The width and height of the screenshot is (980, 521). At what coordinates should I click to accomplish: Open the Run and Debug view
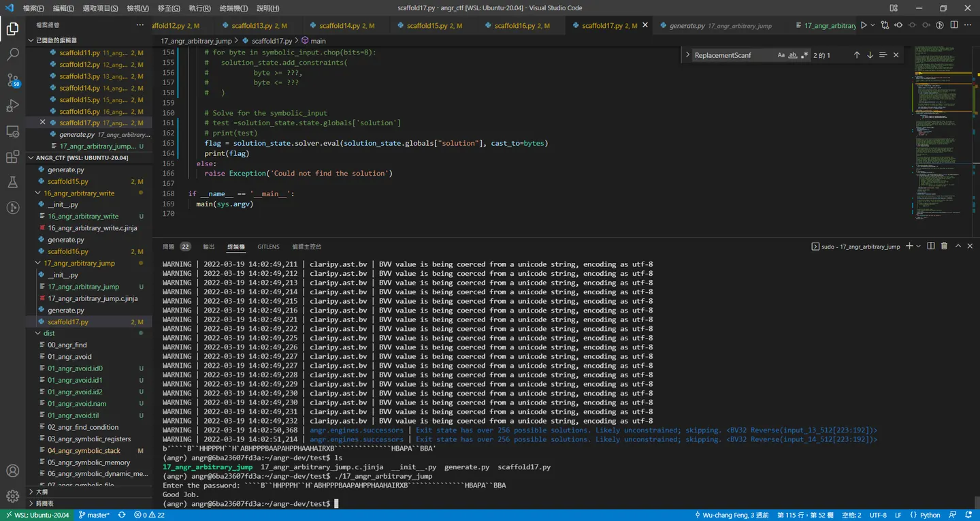pyautogui.click(x=12, y=106)
